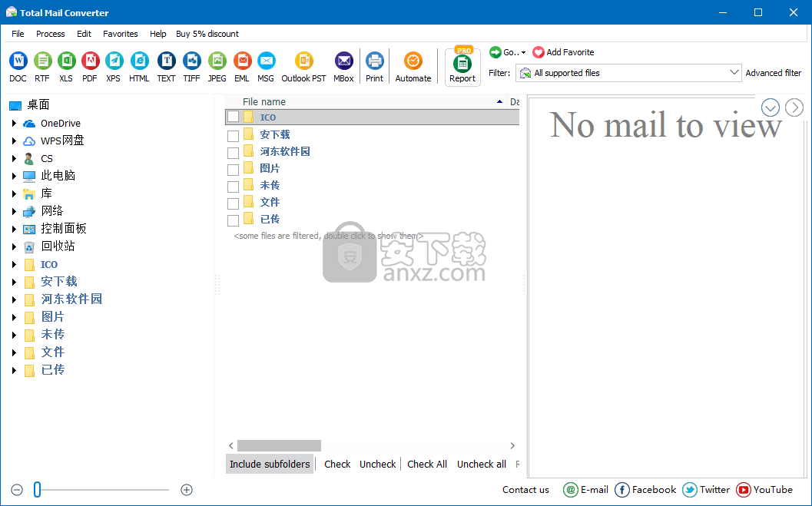Select the MSG converter icon
The width and height of the screenshot is (812, 506).
(266, 67)
